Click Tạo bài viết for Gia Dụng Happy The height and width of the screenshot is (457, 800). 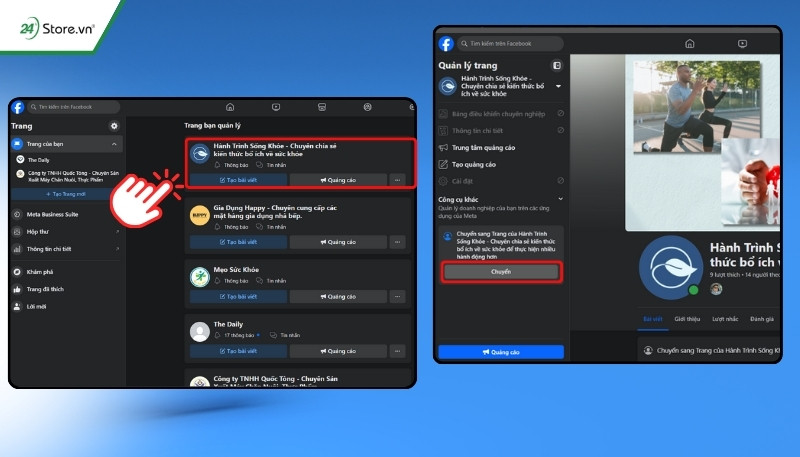point(238,242)
